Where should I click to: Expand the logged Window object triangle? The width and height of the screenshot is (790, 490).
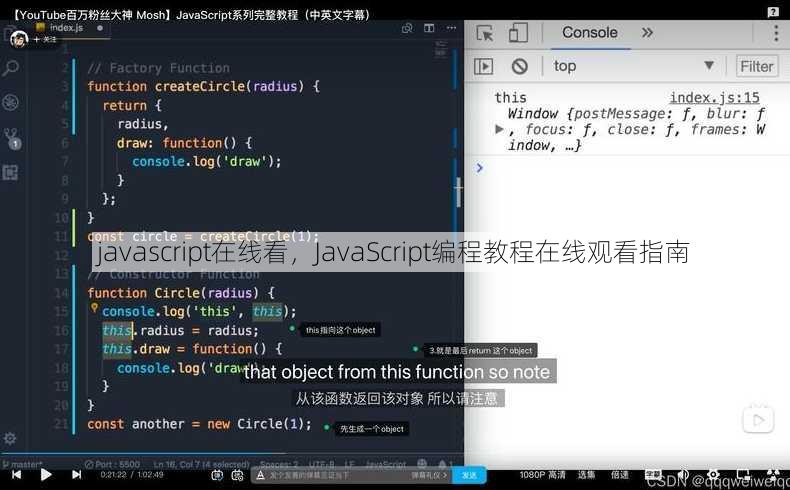pyautogui.click(x=499, y=129)
